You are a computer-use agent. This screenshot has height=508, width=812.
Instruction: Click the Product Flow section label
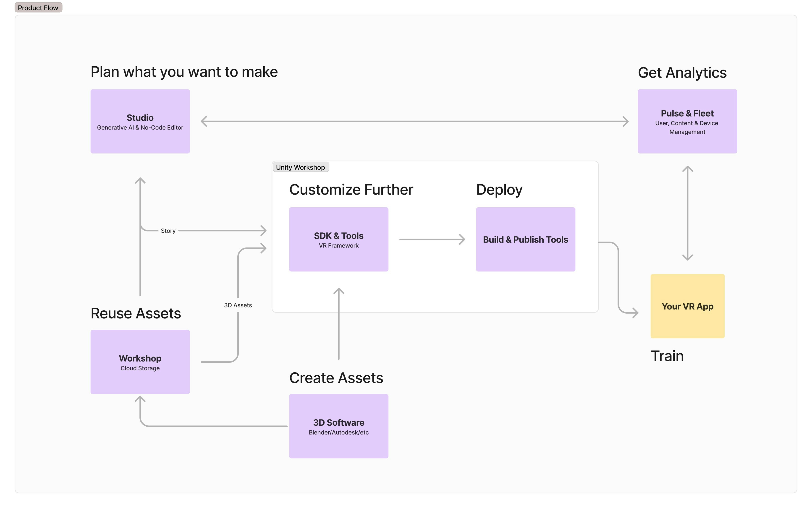pyautogui.click(x=38, y=8)
